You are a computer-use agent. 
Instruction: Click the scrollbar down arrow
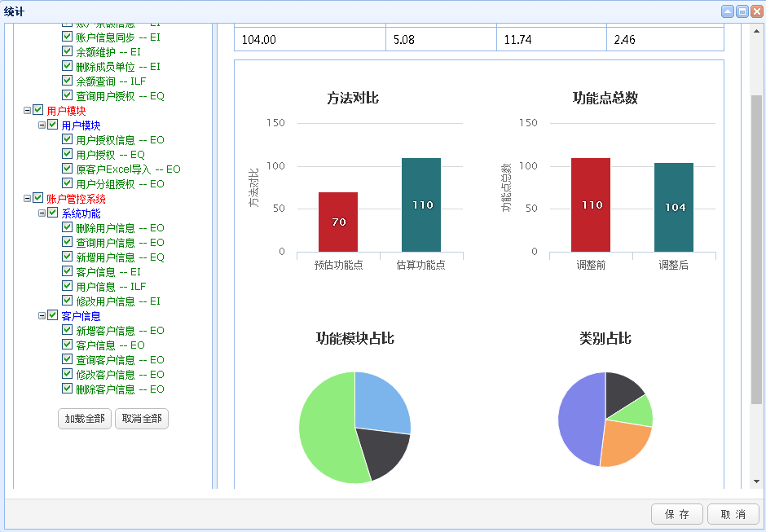pyautogui.click(x=757, y=481)
